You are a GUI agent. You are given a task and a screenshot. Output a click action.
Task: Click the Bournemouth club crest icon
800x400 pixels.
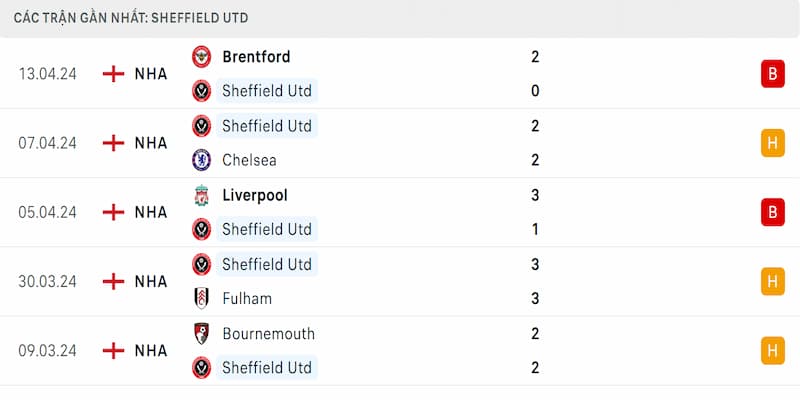point(202,333)
